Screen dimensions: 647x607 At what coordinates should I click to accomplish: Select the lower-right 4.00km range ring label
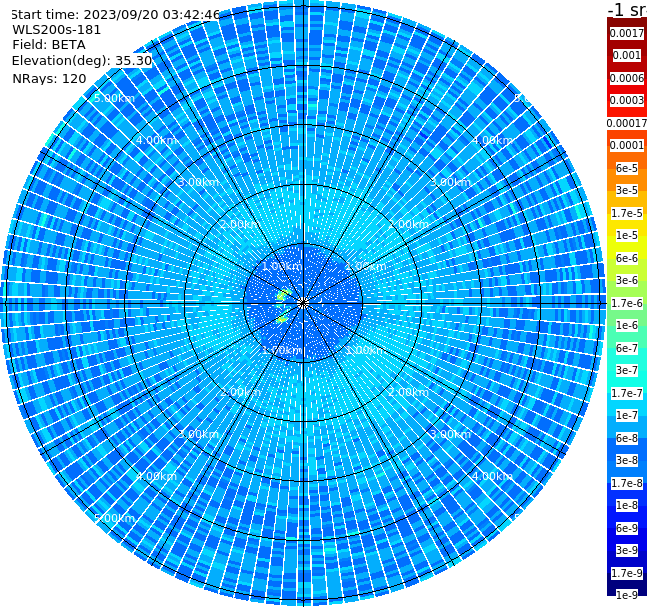(x=492, y=476)
